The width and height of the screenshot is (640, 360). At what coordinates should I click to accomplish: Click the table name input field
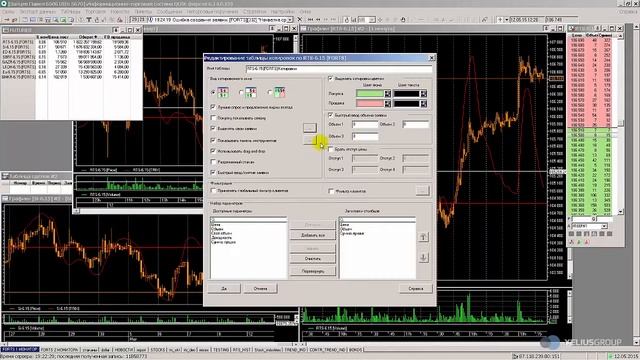click(339, 69)
